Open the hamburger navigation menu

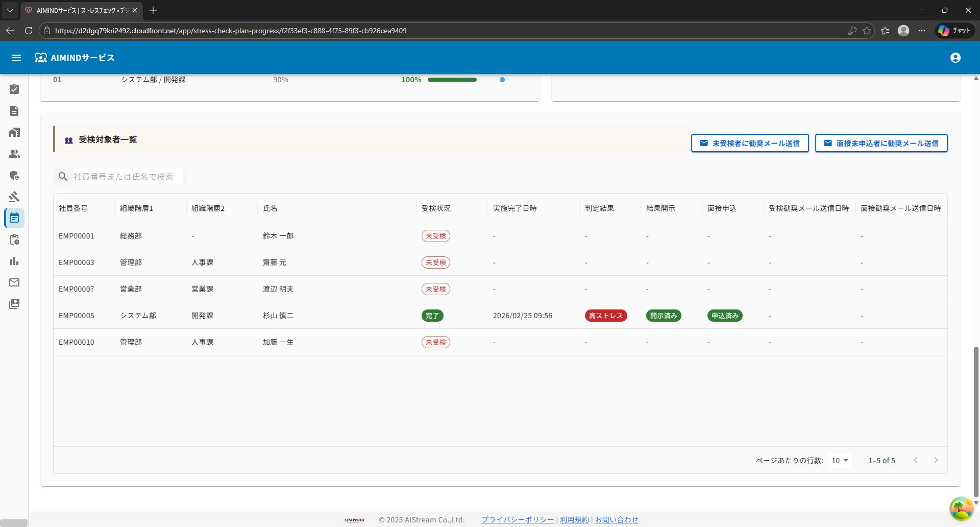click(x=16, y=58)
